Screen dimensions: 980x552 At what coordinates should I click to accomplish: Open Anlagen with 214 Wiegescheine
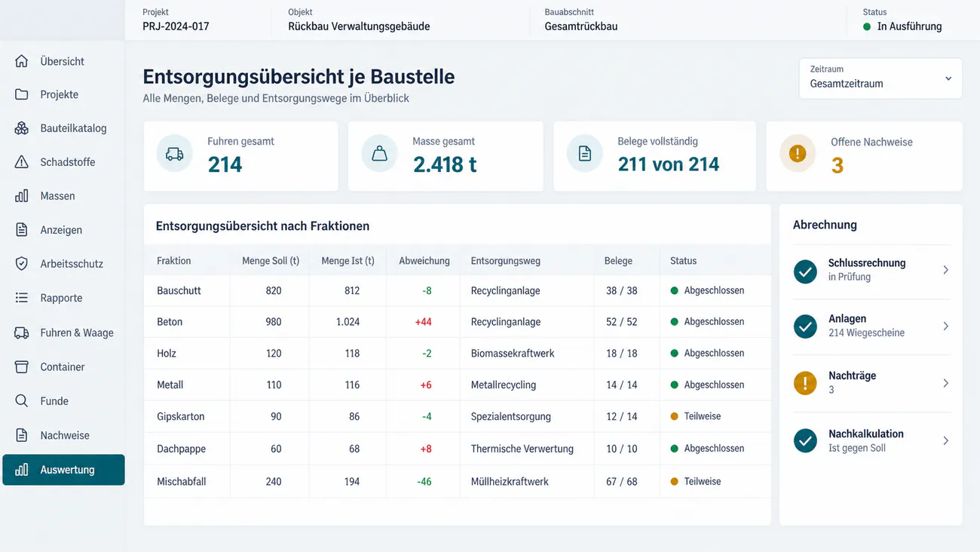pyautogui.click(x=871, y=327)
